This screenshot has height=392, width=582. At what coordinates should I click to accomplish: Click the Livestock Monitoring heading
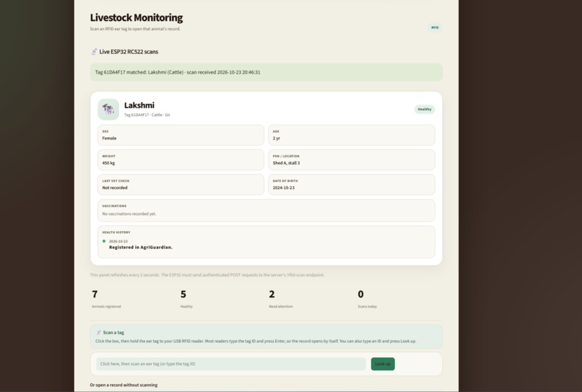(136, 17)
